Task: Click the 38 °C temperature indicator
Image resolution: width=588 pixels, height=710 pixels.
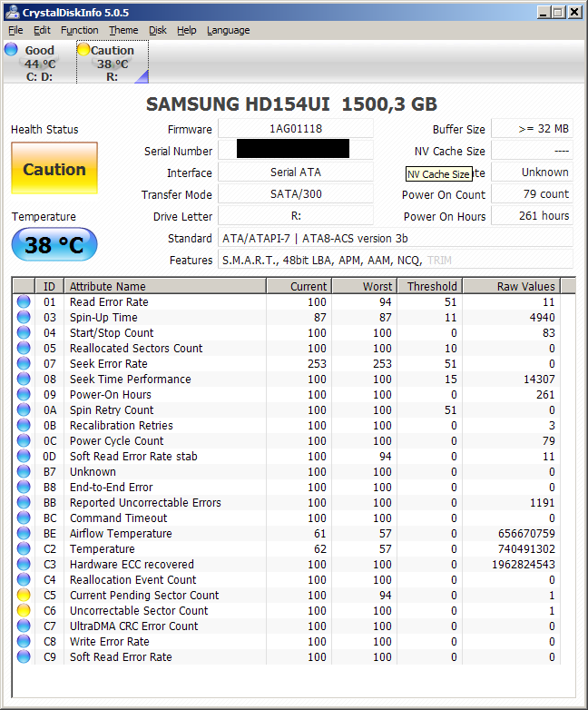Action: (x=54, y=244)
